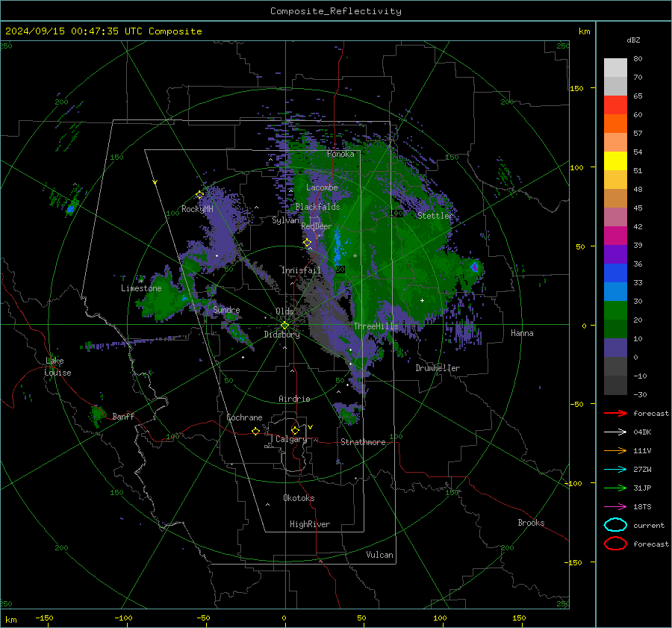
Task: Click the Sylvan label
Action: click(285, 220)
